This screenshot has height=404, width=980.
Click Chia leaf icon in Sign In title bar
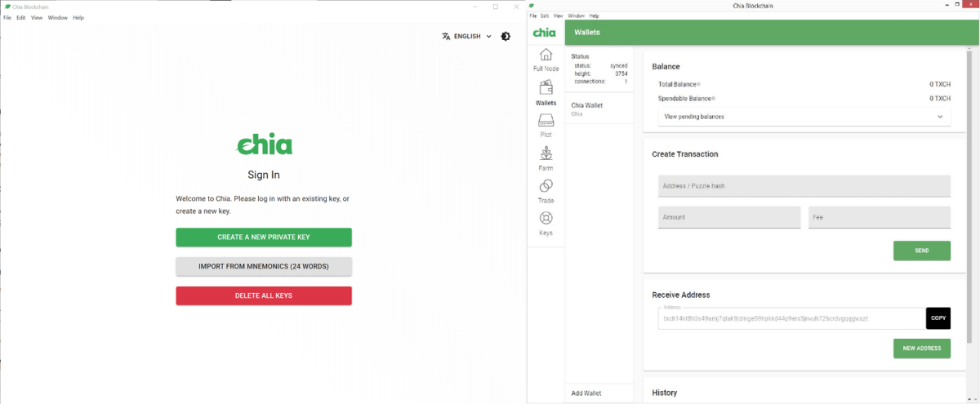tap(8, 7)
